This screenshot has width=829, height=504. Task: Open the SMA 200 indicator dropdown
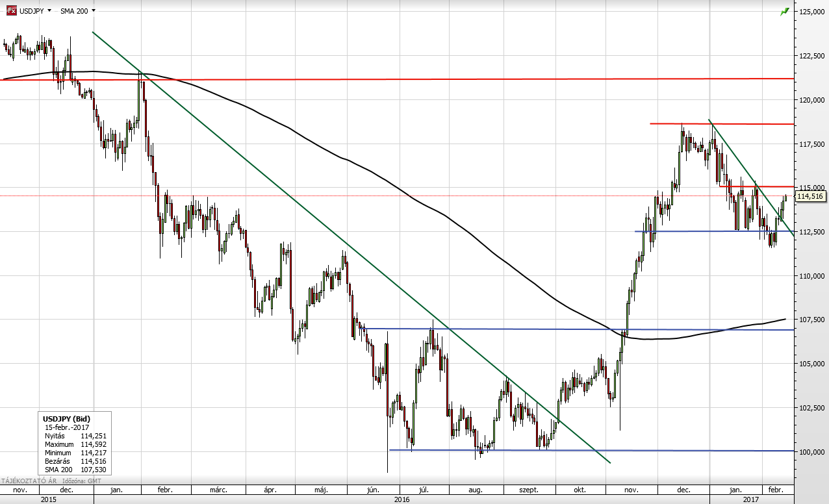(x=94, y=11)
